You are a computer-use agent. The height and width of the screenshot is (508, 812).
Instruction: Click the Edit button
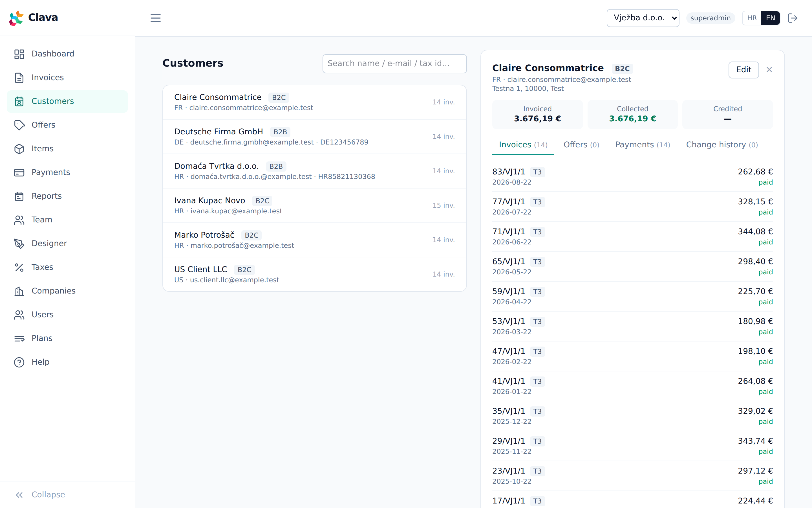(x=743, y=69)
